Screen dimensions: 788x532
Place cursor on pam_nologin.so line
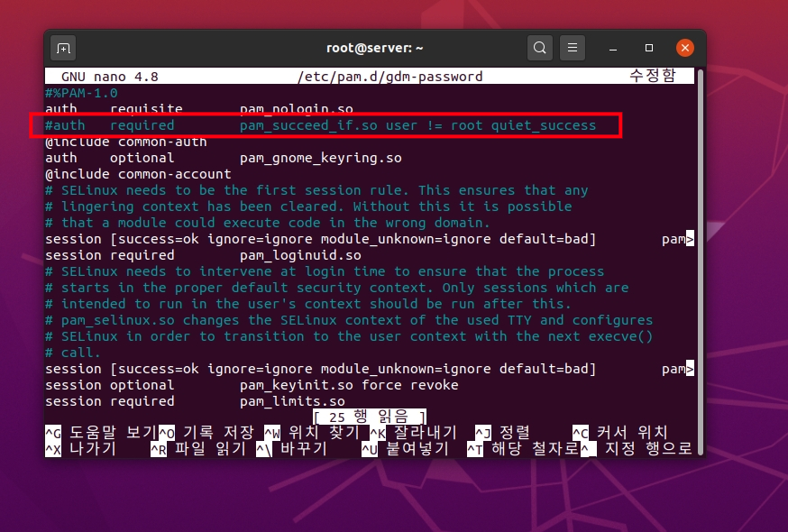[x=199, y=108]
